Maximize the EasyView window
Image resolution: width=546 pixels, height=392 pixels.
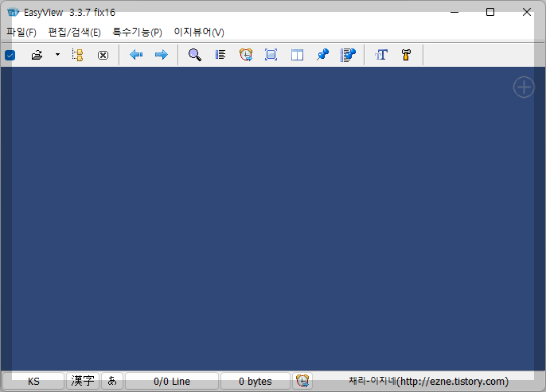490,12
